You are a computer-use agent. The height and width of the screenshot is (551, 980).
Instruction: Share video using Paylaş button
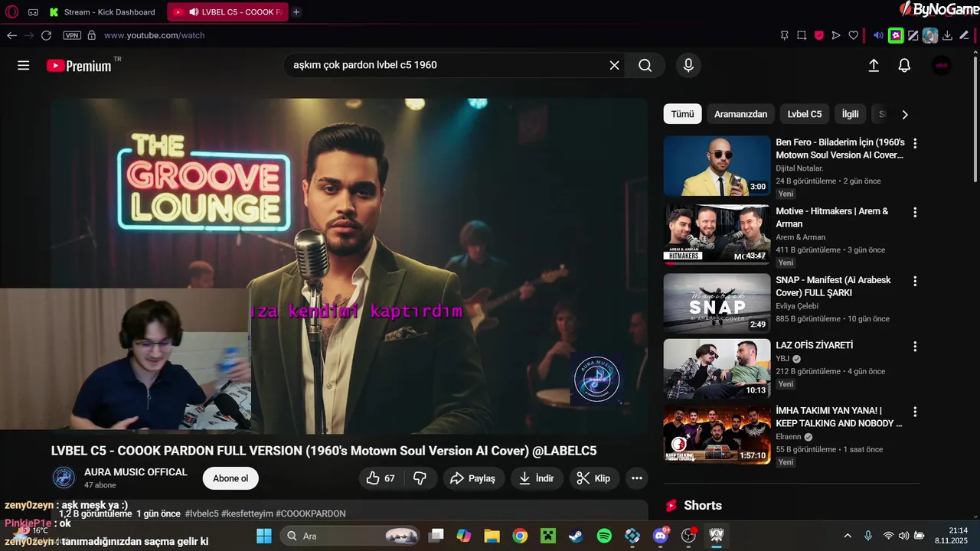[x=473, y=478]
